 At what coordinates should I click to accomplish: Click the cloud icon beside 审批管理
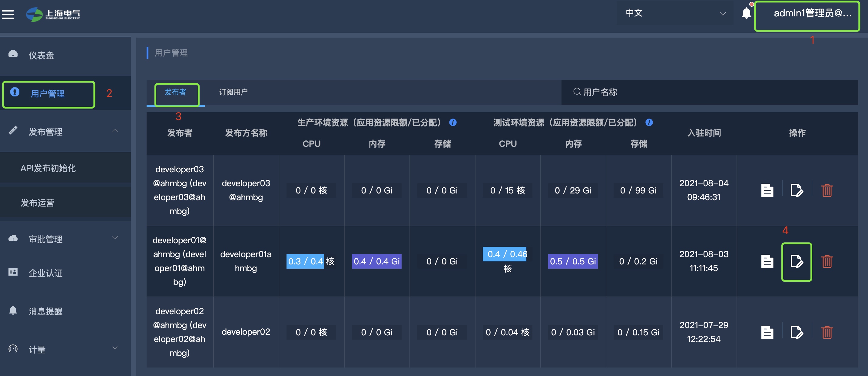coord(13,238)
